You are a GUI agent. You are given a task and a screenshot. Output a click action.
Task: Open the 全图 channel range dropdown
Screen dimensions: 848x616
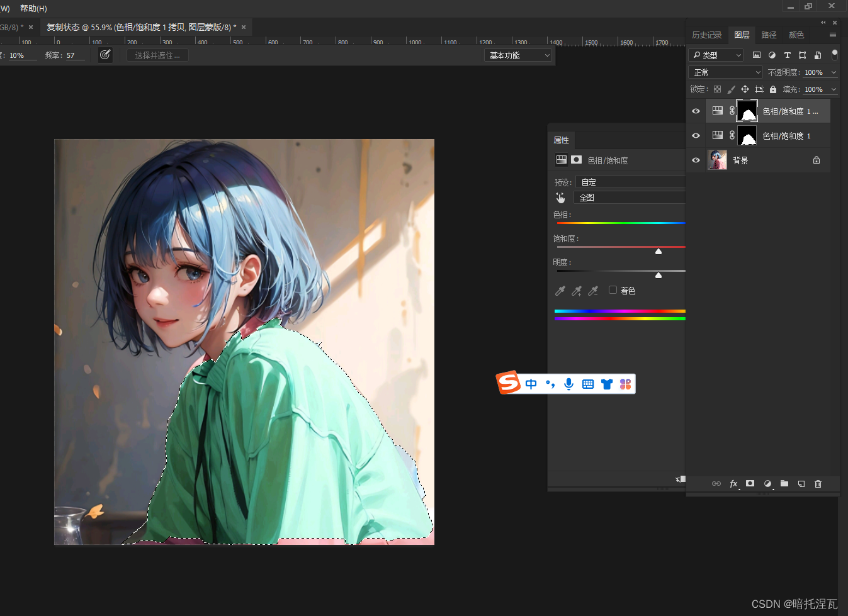630,197
